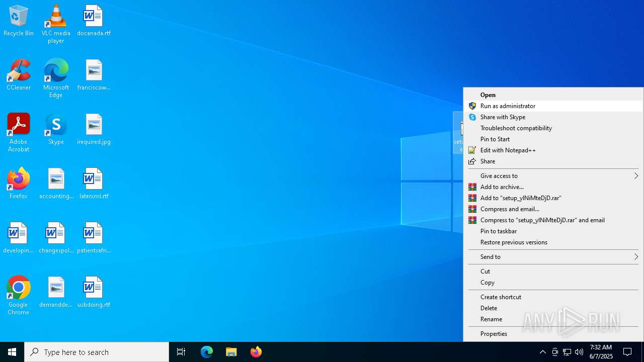Open Properties from the context menu

[553, 334]
